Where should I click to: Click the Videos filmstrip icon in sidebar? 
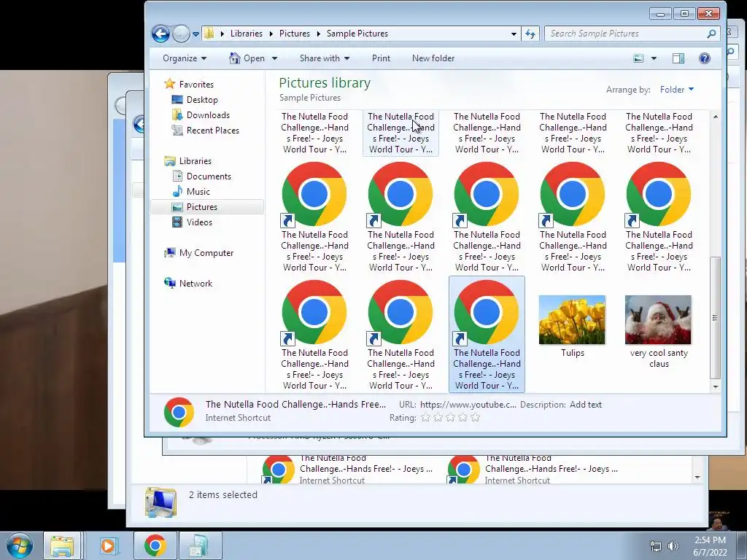(x=177, y=222)
